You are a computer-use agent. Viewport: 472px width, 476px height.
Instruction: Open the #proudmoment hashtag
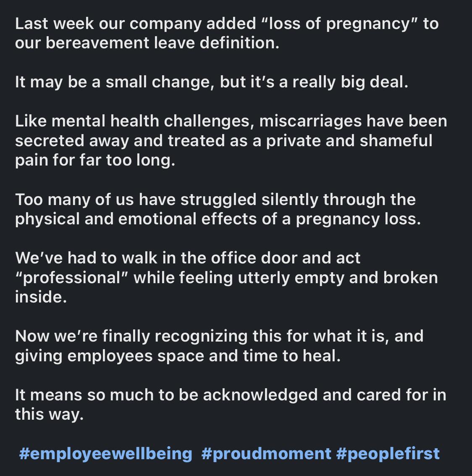tap(266, 454)
